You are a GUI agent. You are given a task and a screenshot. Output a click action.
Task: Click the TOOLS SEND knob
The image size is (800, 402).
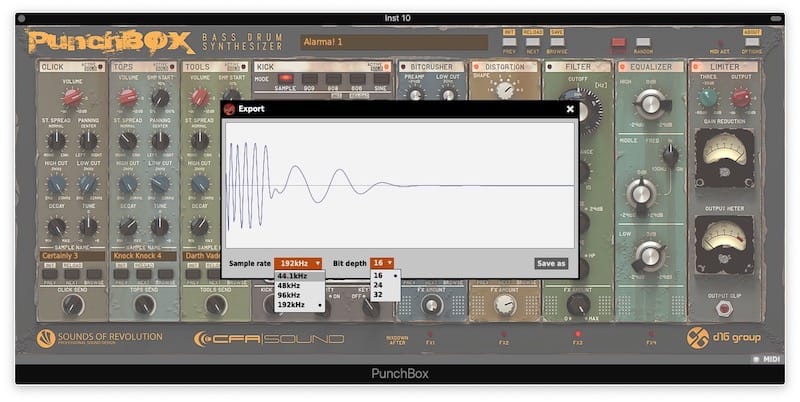pos(216,305)
